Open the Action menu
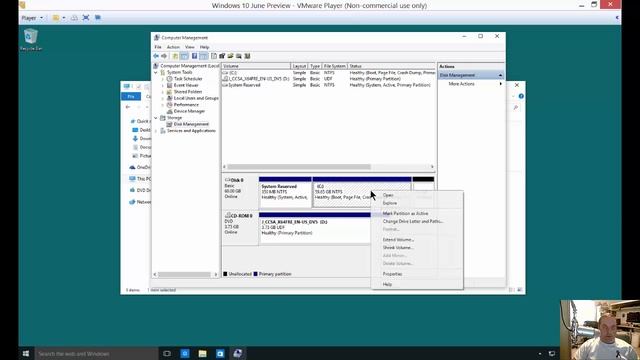Image resolution: width=640 pixels, height=360 pixels. point(173,47)
